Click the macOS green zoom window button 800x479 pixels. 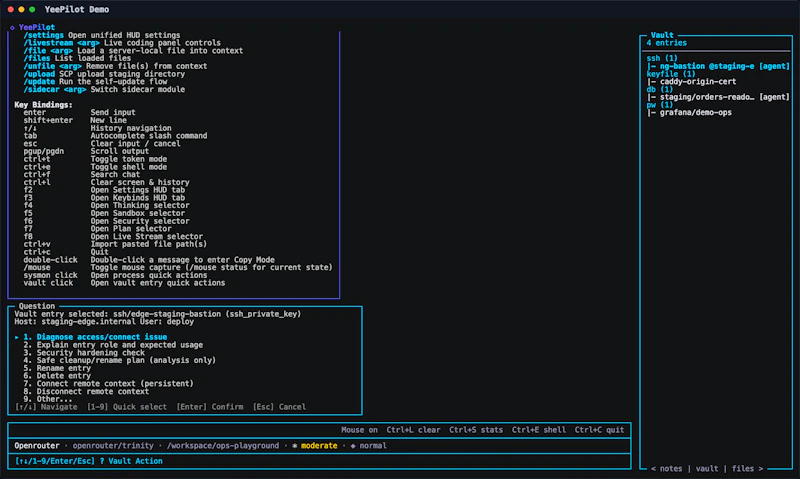point(32,10)
